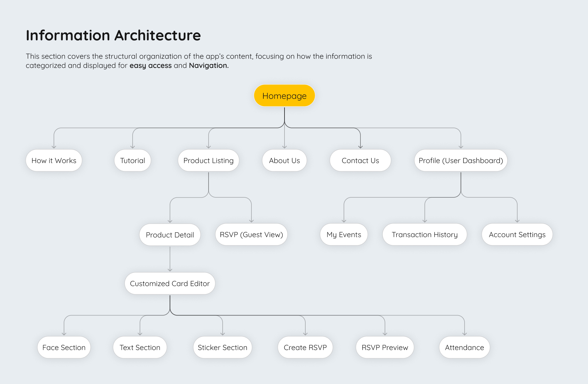This screenshot has width=588, height=384.
Task: Open the Tutorial node
Action: click(132, 161)
